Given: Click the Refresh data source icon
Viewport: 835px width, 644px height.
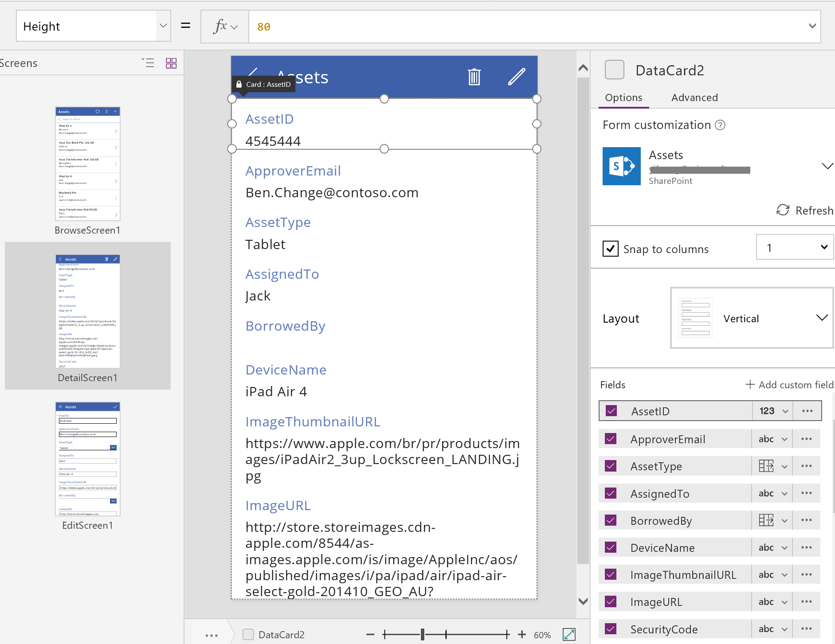Looking at the screenshot, I should pyautogui.click(x=783, y=210).
